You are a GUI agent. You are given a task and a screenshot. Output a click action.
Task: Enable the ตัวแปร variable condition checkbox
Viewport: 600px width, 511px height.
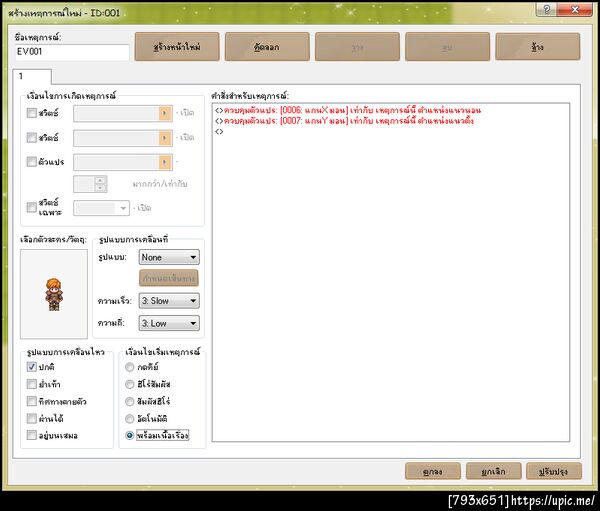tap(32, 162)
